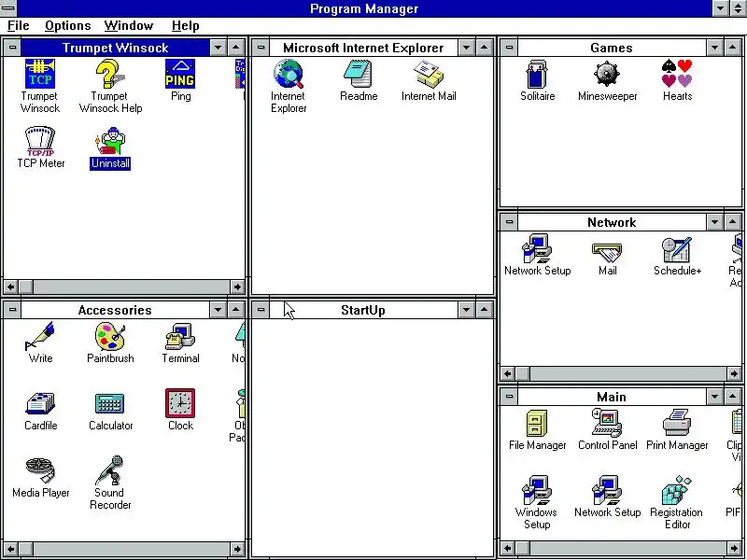
Task: Select the Terminal icon
Action: pos(180,336)
